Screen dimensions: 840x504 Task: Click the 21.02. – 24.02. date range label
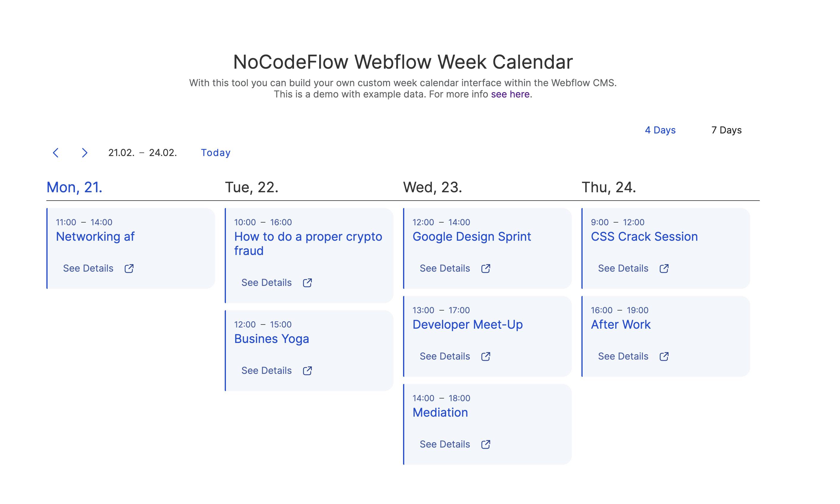tap(143, 153)
